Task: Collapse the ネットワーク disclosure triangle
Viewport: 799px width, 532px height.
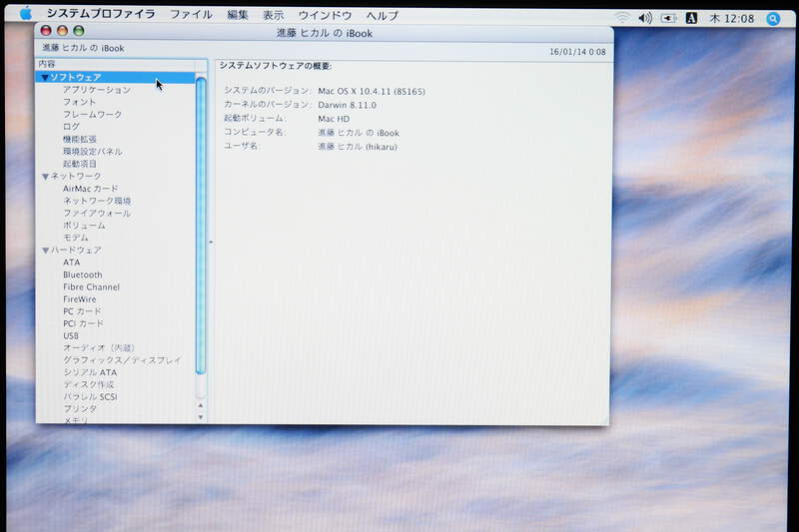Action: [x=45, y=176]
